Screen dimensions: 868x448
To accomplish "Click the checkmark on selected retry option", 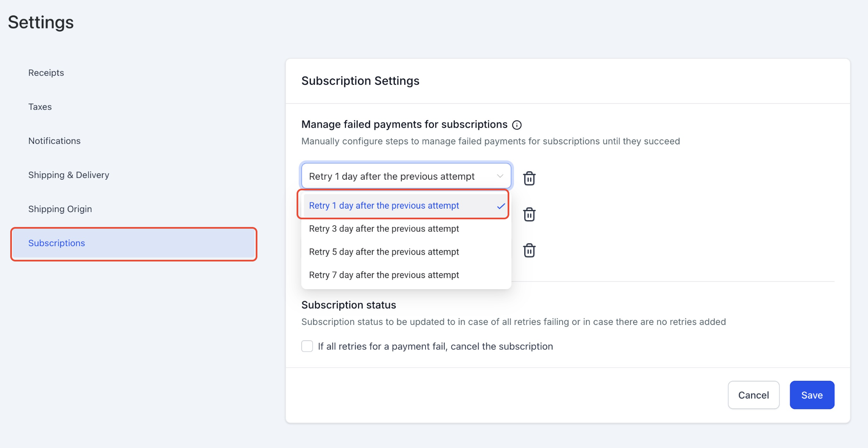I will 501,206.
